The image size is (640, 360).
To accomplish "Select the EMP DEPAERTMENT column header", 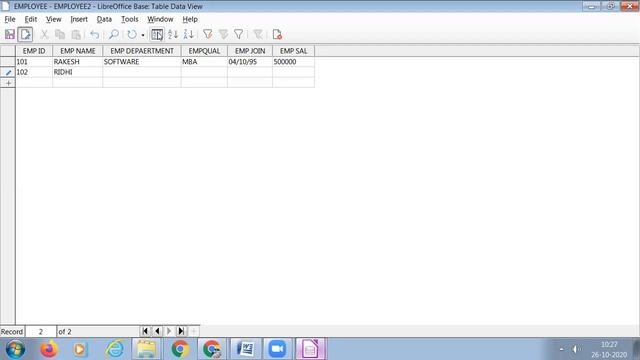I will click(142, 51).
